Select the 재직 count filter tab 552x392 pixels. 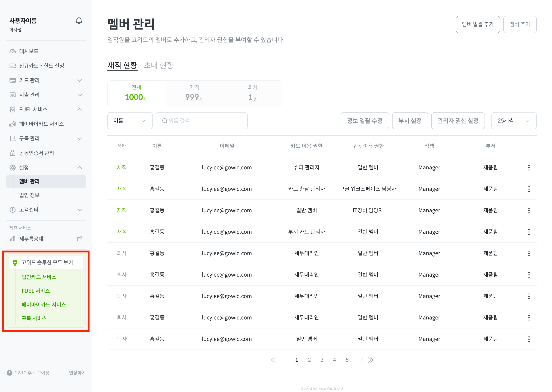(195, 93)
